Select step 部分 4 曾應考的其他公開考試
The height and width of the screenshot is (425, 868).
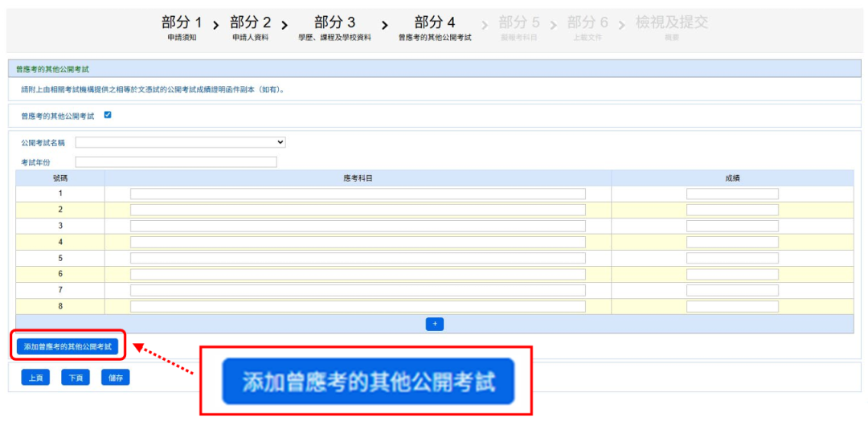(x=435, y=29)
